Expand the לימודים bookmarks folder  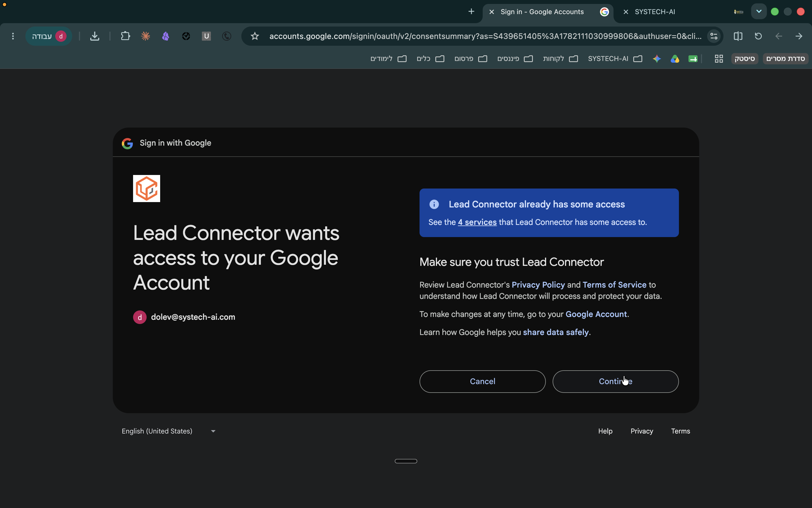pyautogui.click(x=389, y=59)
